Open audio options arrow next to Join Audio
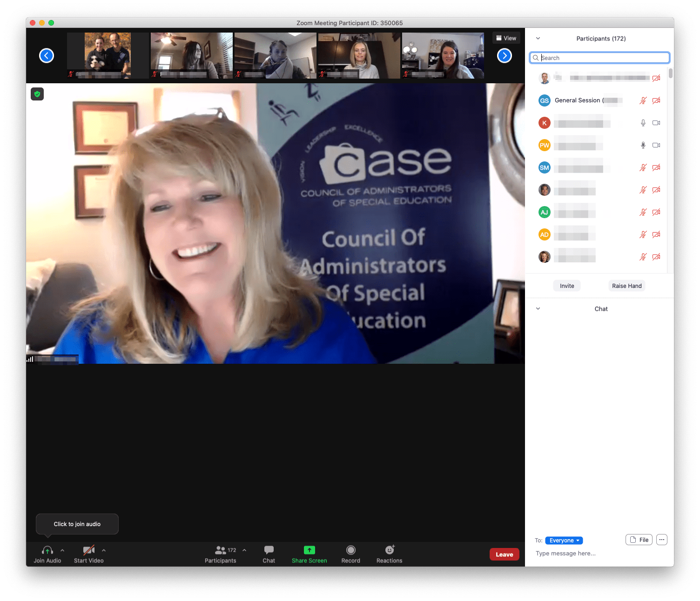This screenshot has height=601, width=700. point(62,550)
